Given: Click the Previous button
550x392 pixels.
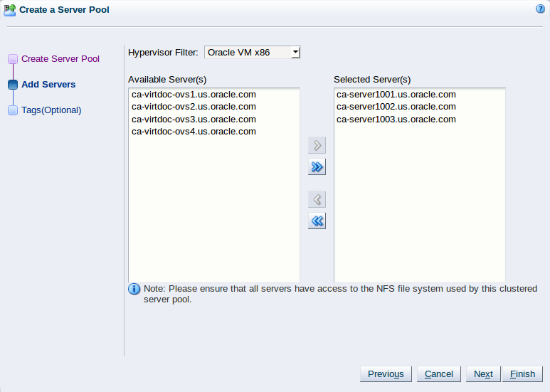Looking at the screenshot, I should coord(386,374).
